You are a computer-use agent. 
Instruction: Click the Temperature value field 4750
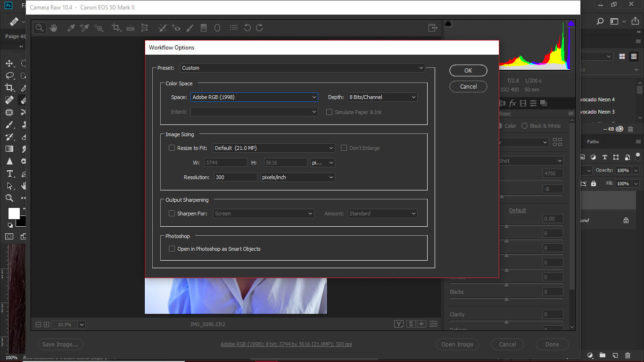(x=553, y=173)
